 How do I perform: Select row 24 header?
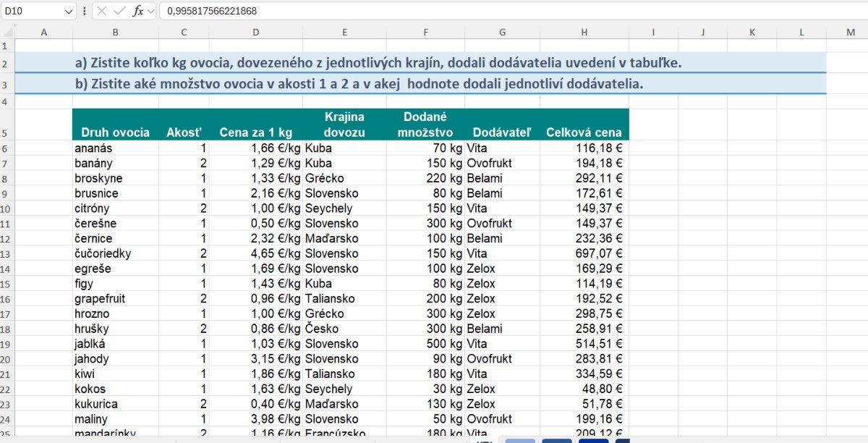click(x=7, y=419)
